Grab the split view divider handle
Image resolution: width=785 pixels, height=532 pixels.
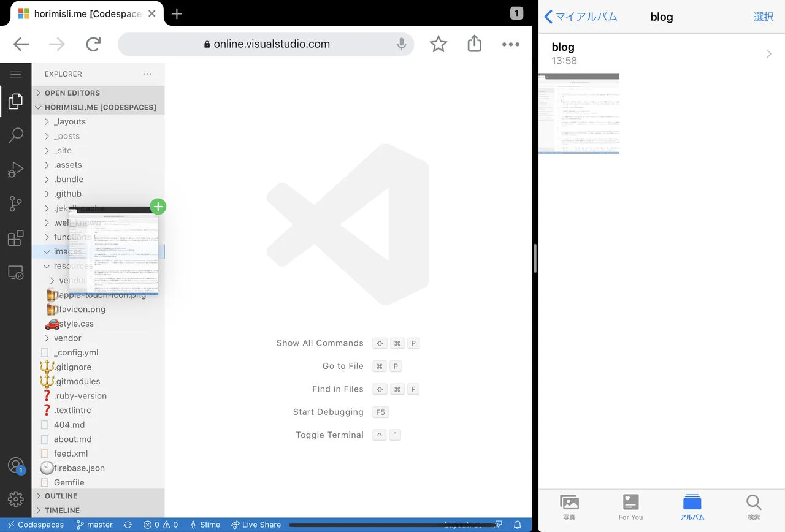535,258
